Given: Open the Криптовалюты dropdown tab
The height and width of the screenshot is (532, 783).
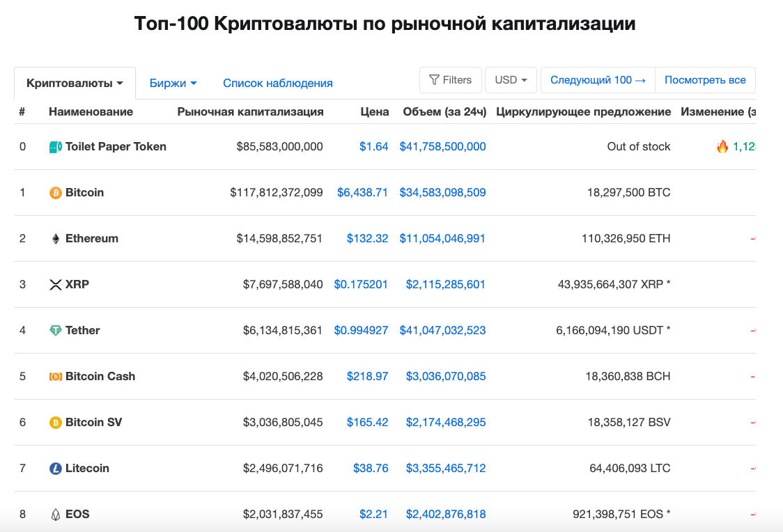Looking at the screenshot, I should tap(75, 84).
